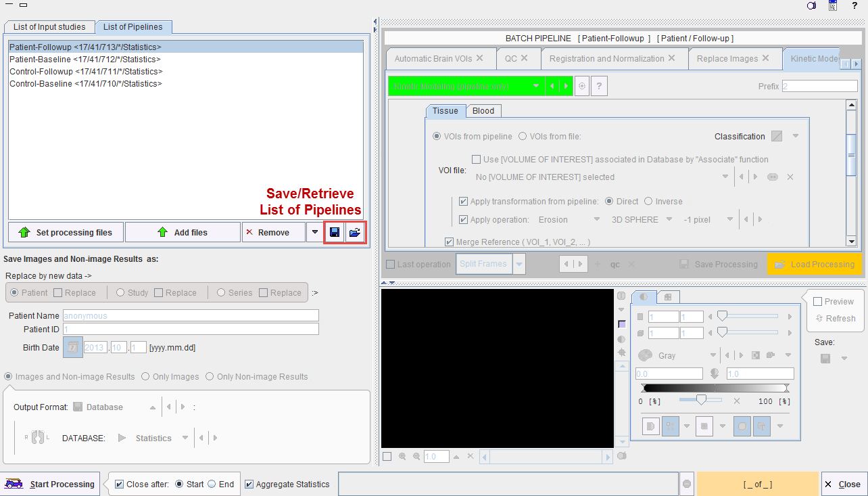Switch to the Blood tab
Viewport: 868px width, 496px height.
[x=483, y=111]
